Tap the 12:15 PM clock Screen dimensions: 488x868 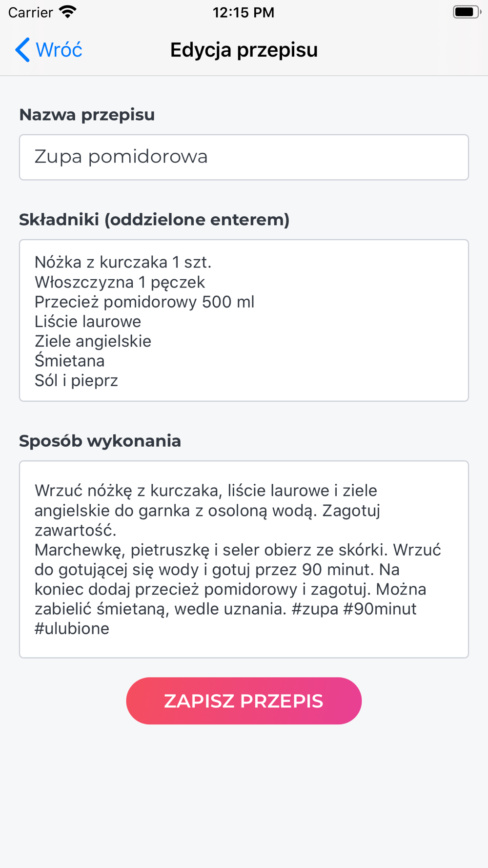[x=244, y=12]
